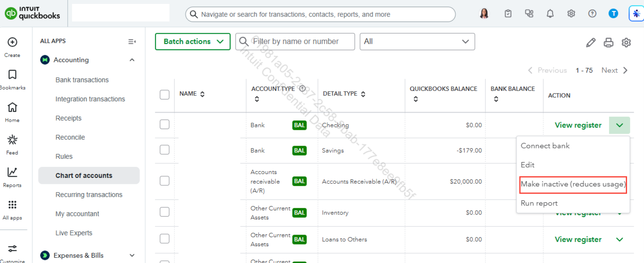The image size is (644, 263).
Task: Focus the global search field
Action: (320, 14)
